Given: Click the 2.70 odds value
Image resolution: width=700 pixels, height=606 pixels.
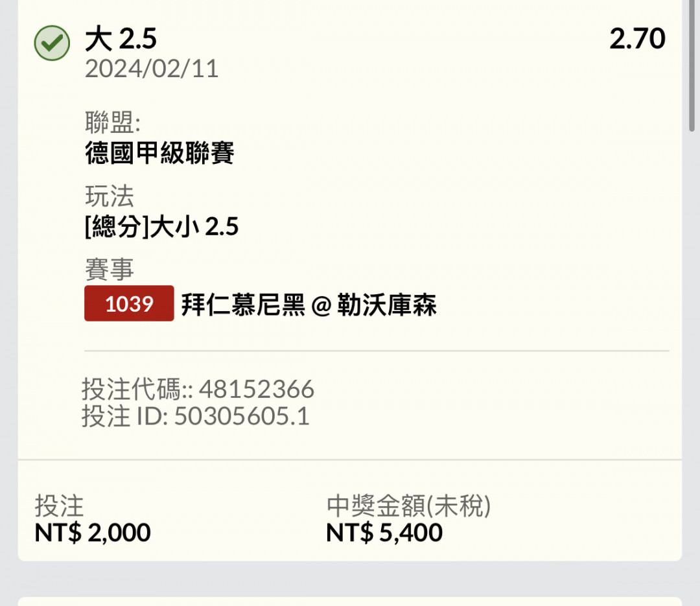Looking at the screenshot, I should point(637,38).
